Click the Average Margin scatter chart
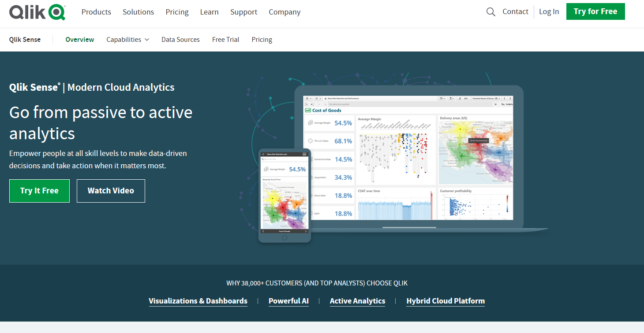Viewport: 644px width, 333px height. pyautogui.click(x=396, y=150)
